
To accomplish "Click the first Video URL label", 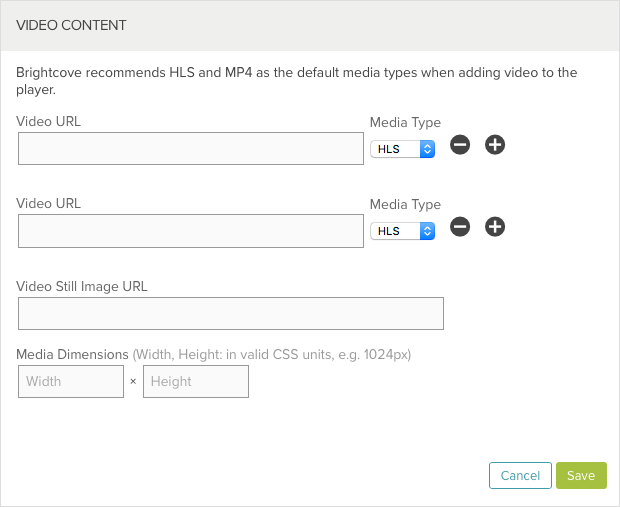I will tap(48, 121).
